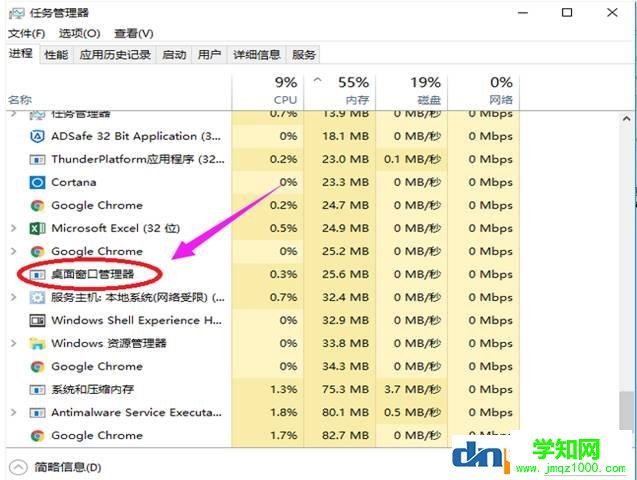This screenshot has width=637, height=480.
Task: Expand the Windows 资源管理器 group
Action: coord(14,344)
